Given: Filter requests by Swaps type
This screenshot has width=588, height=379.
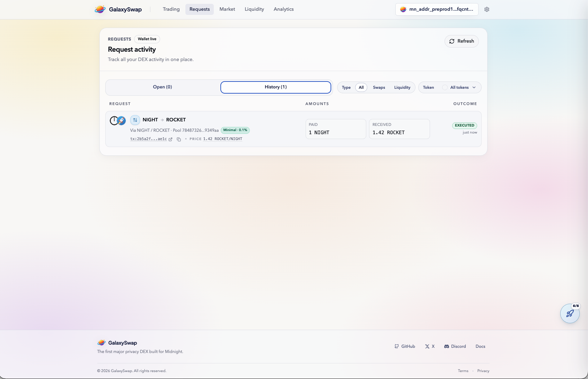Looking at the screenshot, I should 379,87.
